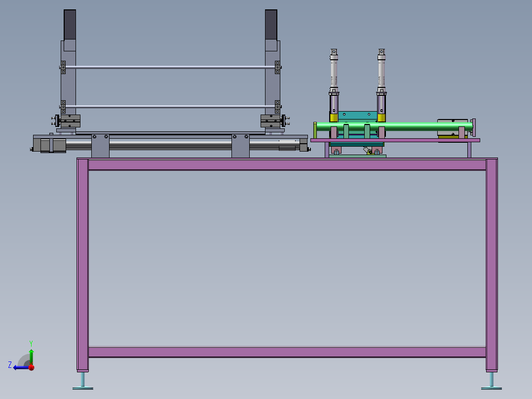The width and height of the screenshot is (532, 399).
Task: Pick the right leveling foot pad
Action: [x=492, y=388]
